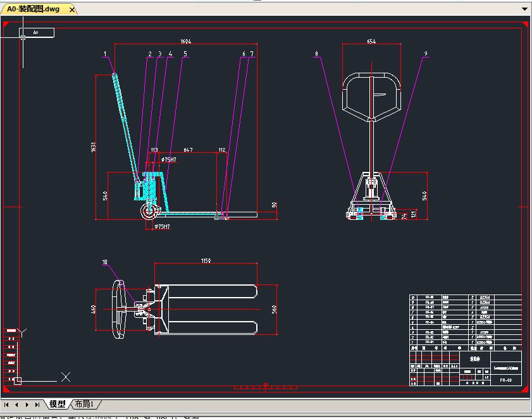Jump to the last layout tab arrow
Viewport: 532px width, 419px height.
click(37, 404)
